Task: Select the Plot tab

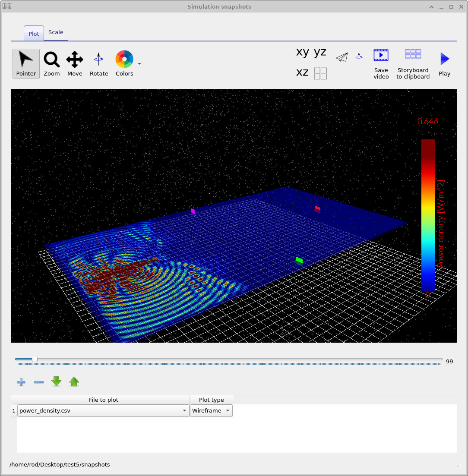Action: tap(33, 33)
